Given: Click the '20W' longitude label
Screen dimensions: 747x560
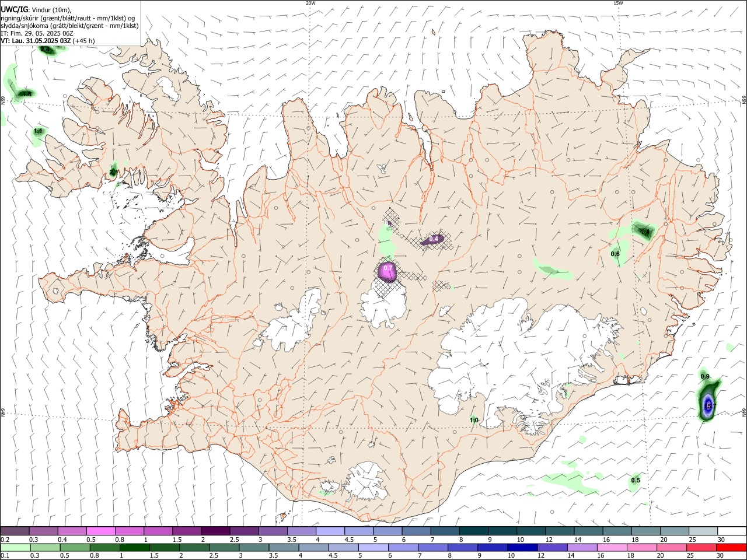Looking at the screenshot, I should (310, 3).
